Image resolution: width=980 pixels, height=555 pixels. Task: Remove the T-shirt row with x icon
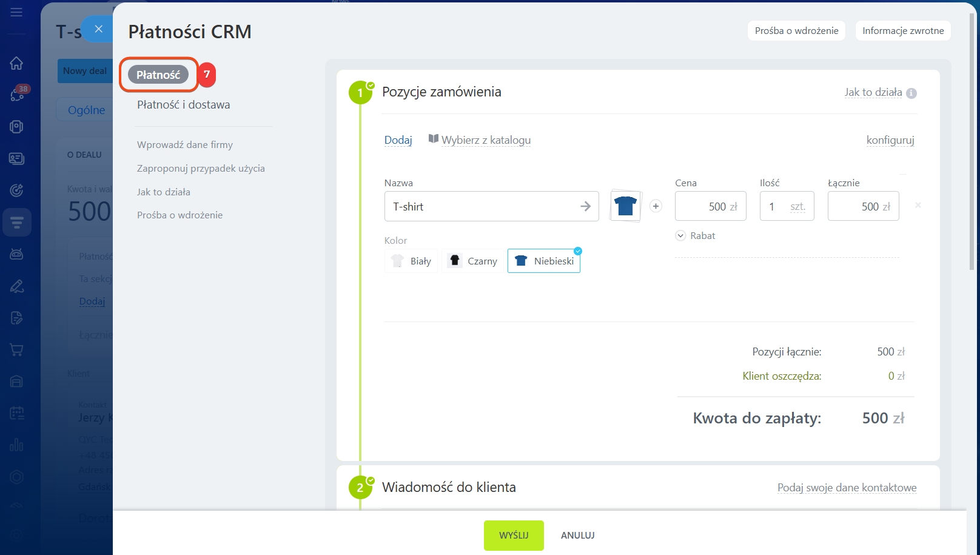[x=918, y=205]
